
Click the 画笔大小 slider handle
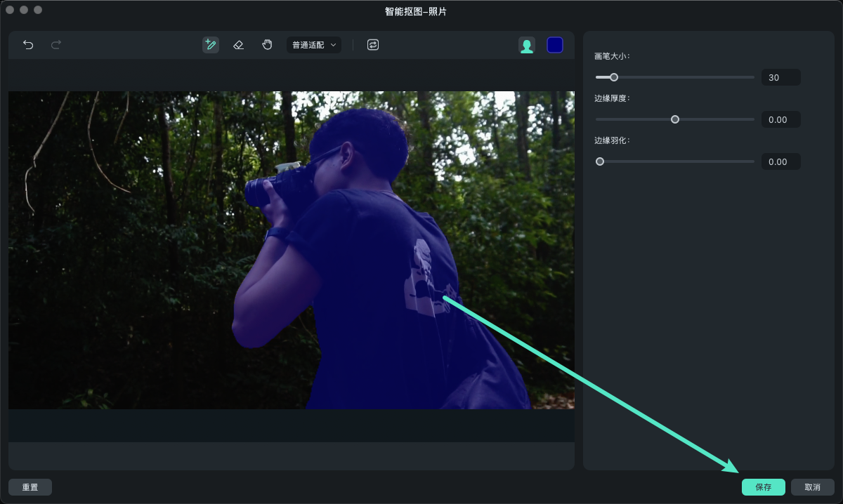coord(614,77)
